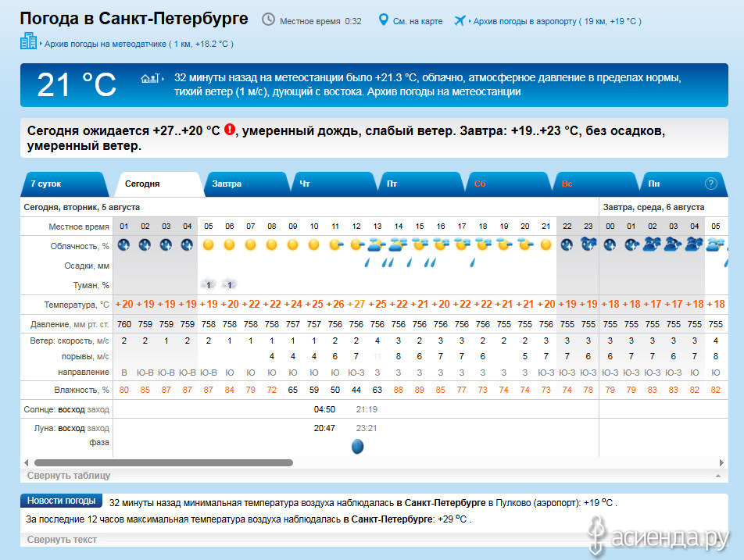Click the moonrise time '20:47'

tap(324, 428)
